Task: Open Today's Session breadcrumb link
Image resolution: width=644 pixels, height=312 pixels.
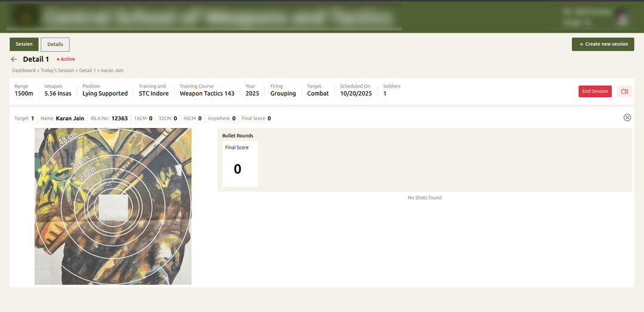Action: click(57, 71)
